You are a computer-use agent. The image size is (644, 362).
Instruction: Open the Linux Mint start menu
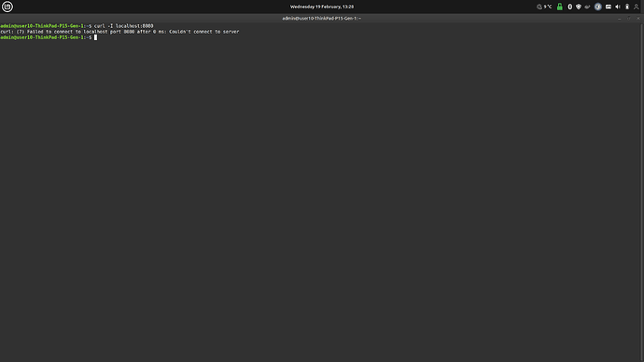7,7
